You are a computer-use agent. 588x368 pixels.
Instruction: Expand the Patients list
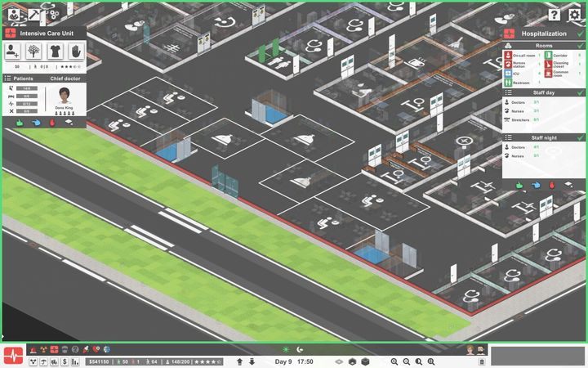(8, 79)
